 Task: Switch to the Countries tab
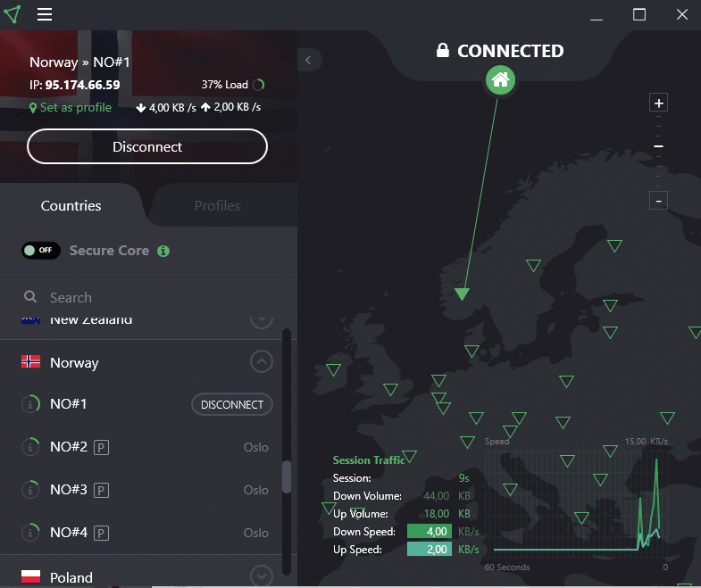[71, 205]
